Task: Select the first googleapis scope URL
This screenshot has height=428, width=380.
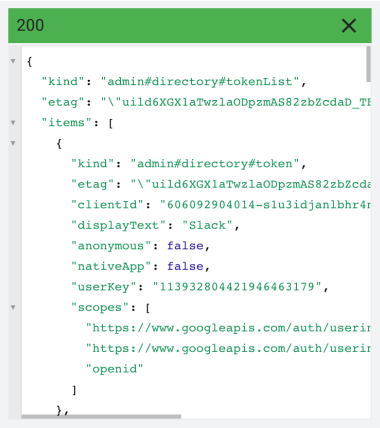Action: tap(228, 328)
